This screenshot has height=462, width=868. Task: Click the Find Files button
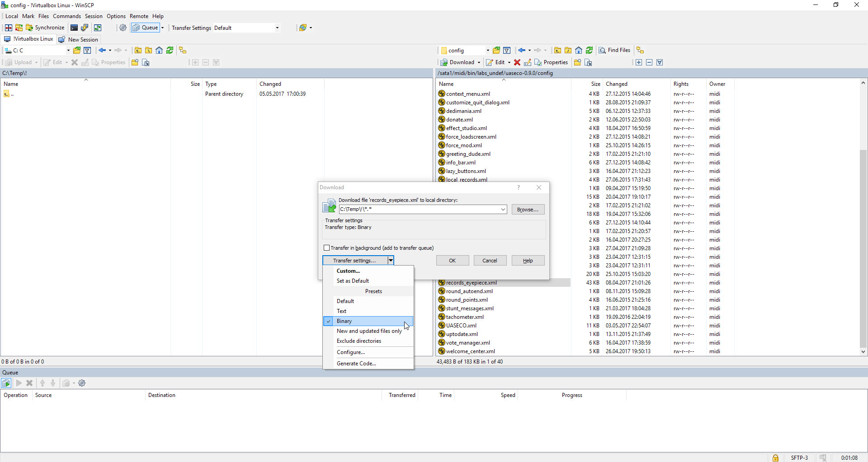614,50
